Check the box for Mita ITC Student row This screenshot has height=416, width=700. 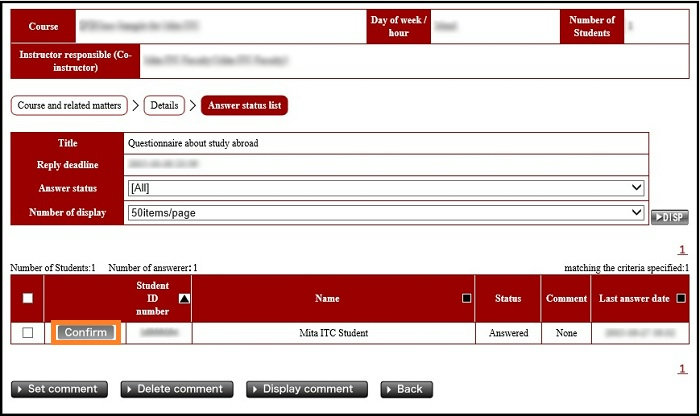(x=27, y=333)
